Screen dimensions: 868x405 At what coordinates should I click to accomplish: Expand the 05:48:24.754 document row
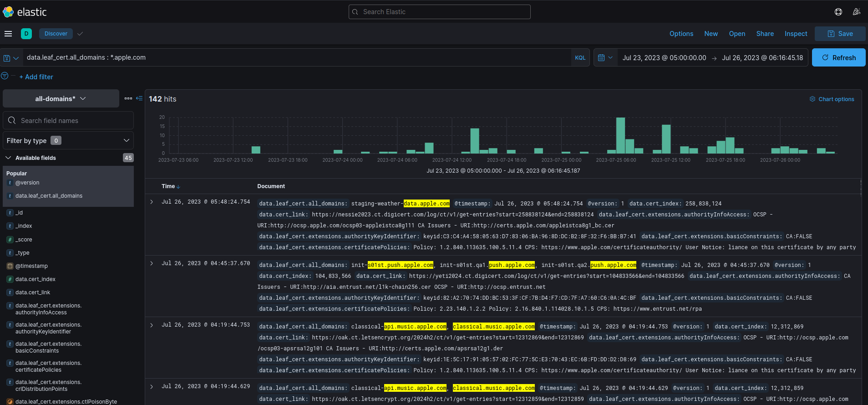152,202
